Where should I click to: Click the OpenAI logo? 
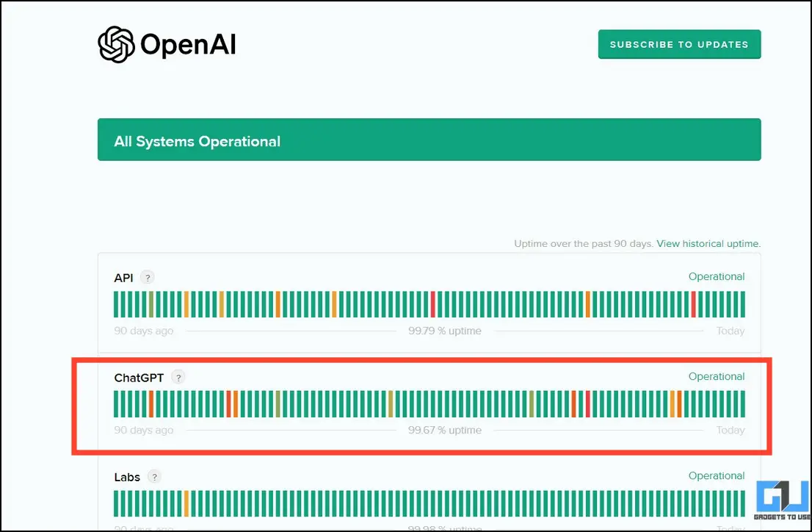167,45
